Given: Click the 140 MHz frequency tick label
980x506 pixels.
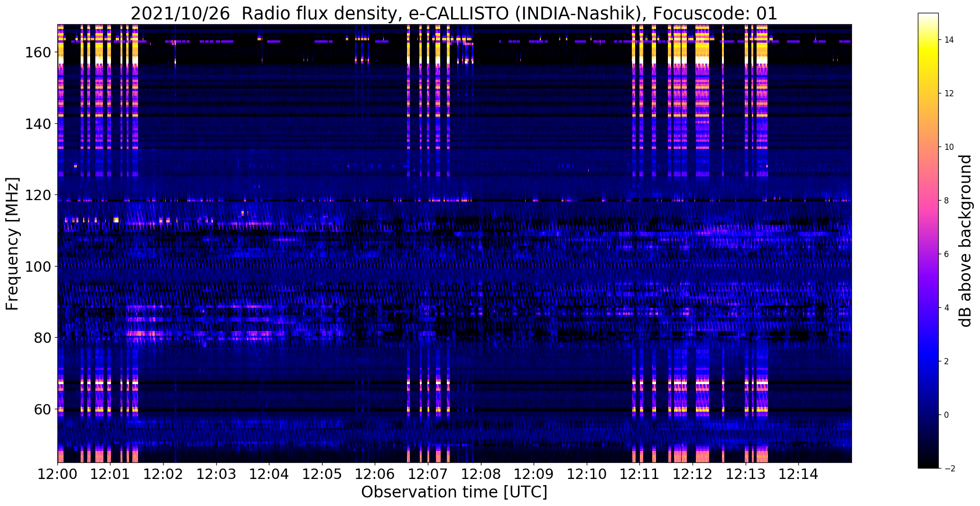Looking at the screenshot, I should point(37,123).
